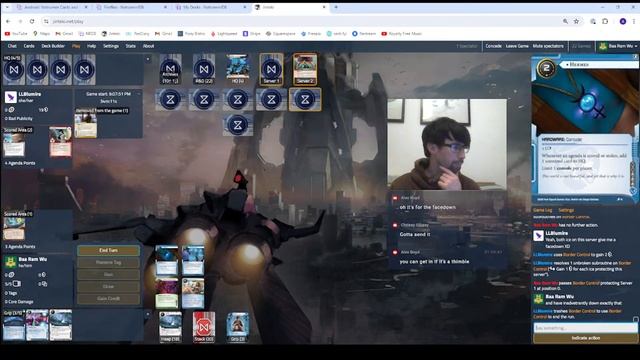Open the Deck Builder page
This screenshot has height=360, width=640.
[x=53, y=46]
